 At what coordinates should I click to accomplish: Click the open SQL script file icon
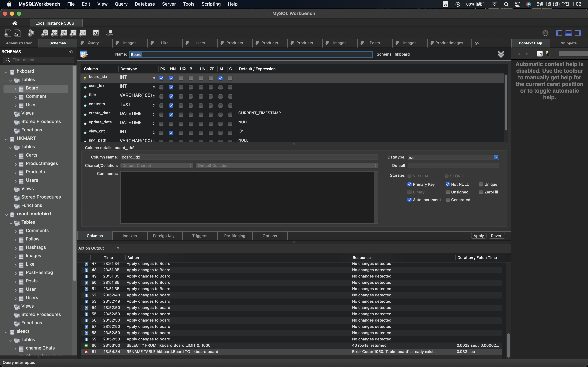(x=17, y=33)
